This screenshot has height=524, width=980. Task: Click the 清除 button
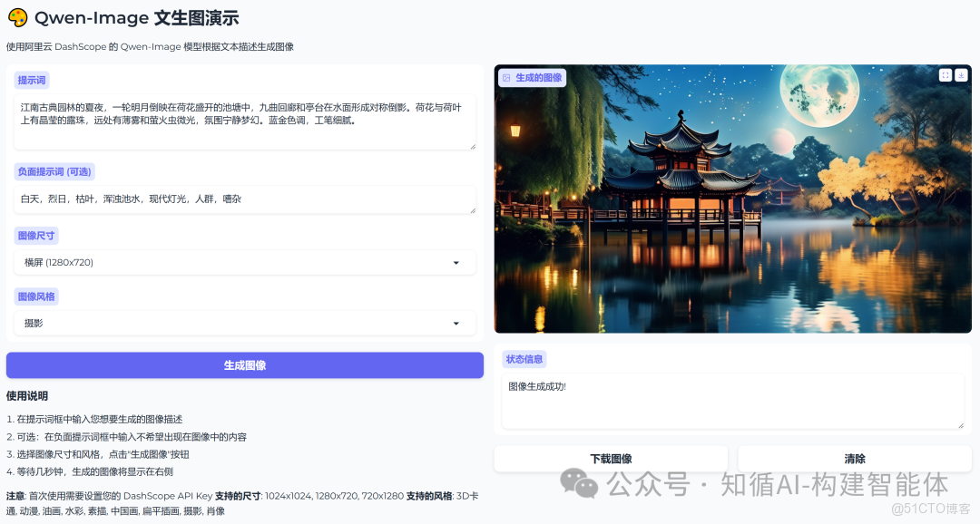855,459
